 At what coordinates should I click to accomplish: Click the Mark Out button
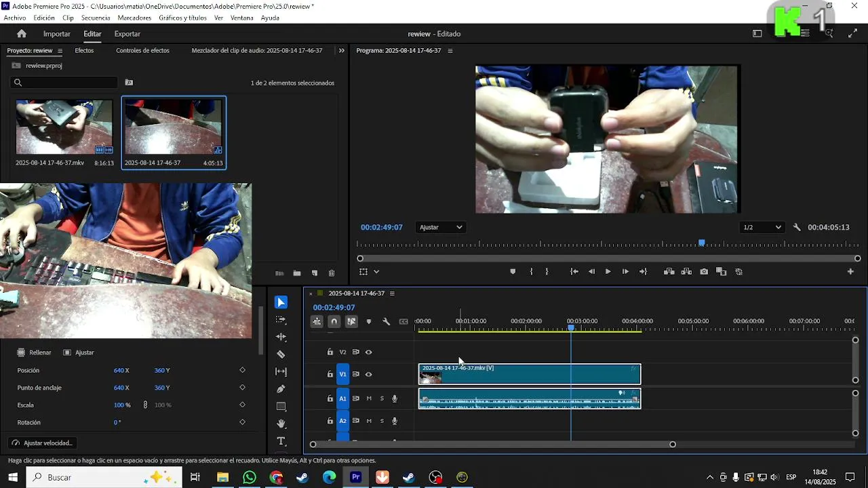tap(547, 272)
